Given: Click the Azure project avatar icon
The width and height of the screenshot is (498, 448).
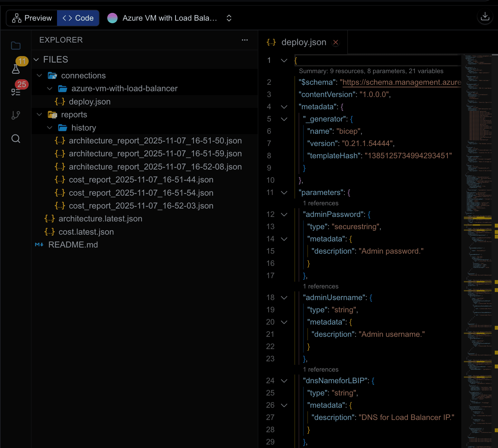Looking at the screenshot, I should point(112,18).
